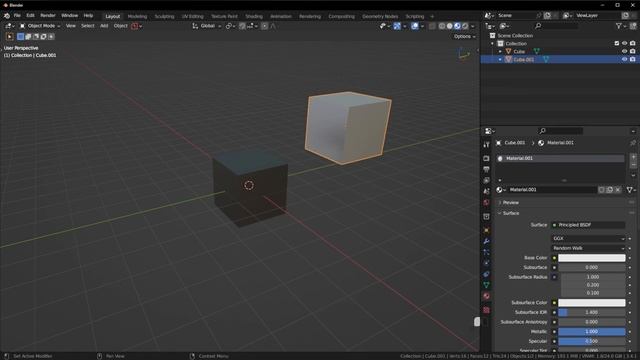Open the Modifier properties tab
Viewport: 640px width, 360px height.
coord(486,241)
